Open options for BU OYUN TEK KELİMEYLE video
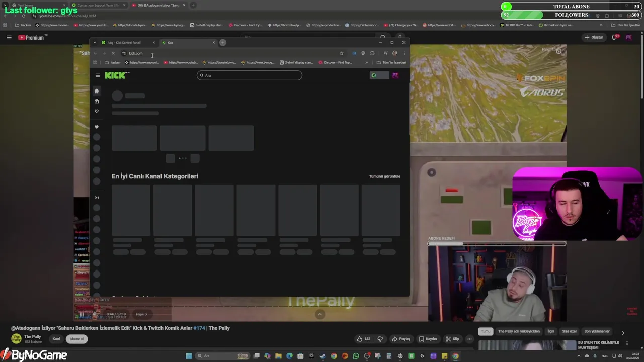The width and height of the screenshot is (644, 362). coord(627,343)
